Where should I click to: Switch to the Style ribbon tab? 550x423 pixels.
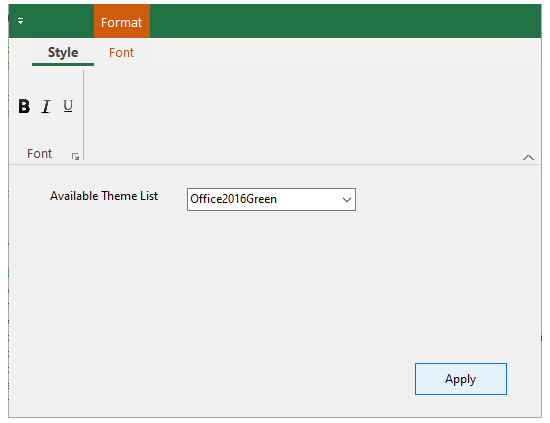pos(63,53)
